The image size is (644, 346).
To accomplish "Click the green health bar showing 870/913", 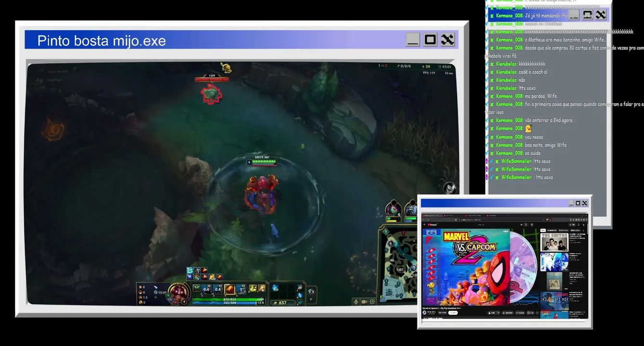I will click(228, 299).
